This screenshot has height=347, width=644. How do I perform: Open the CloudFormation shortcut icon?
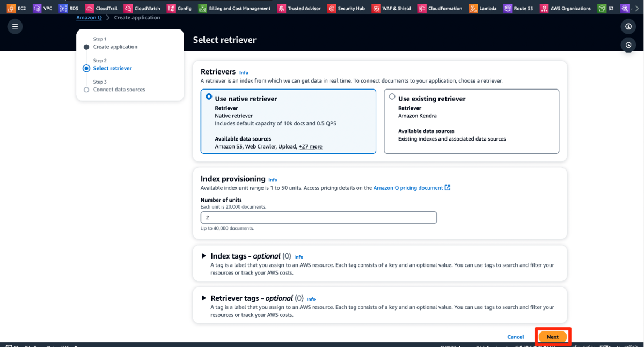point(422,9)
